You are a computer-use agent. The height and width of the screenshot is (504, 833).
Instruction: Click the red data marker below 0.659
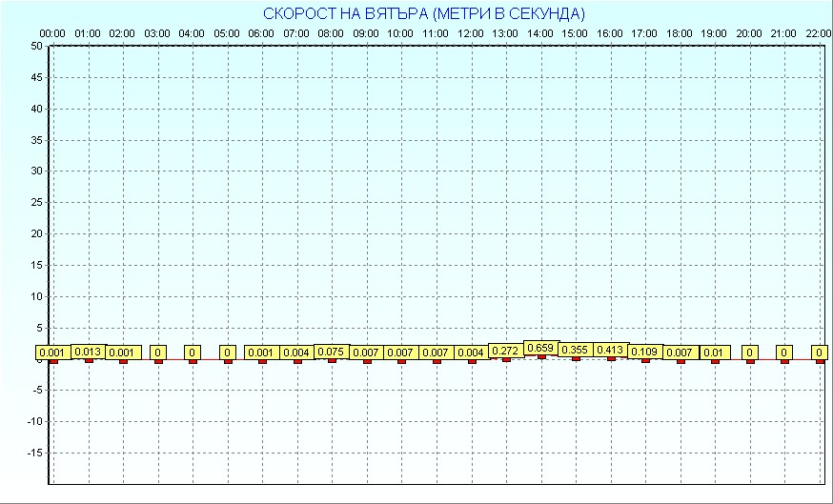tap(541, 356)
